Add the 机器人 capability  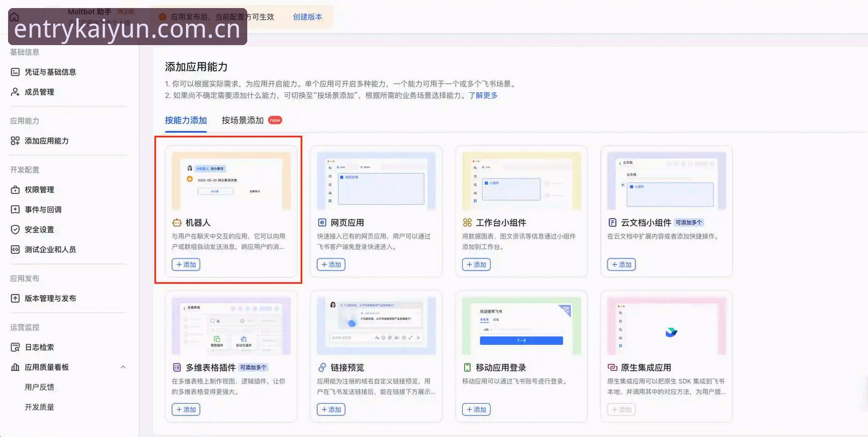point(186,265)
